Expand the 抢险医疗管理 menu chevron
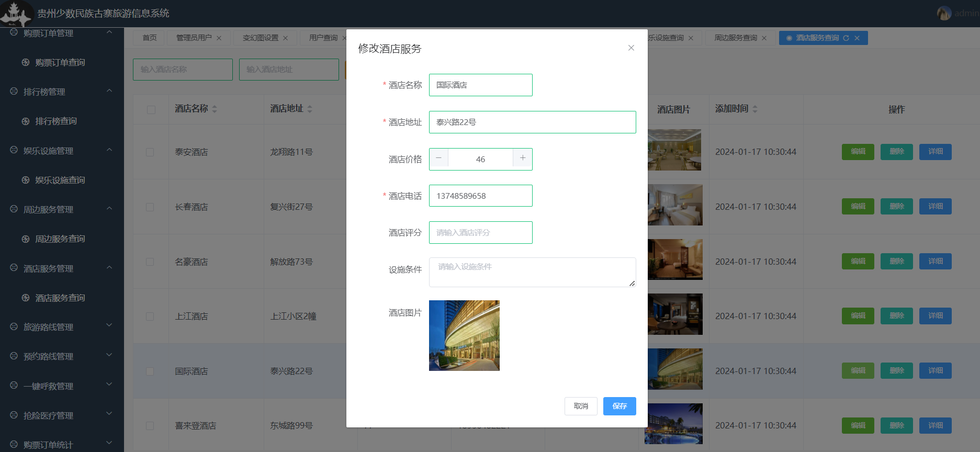 coord(109,414)
